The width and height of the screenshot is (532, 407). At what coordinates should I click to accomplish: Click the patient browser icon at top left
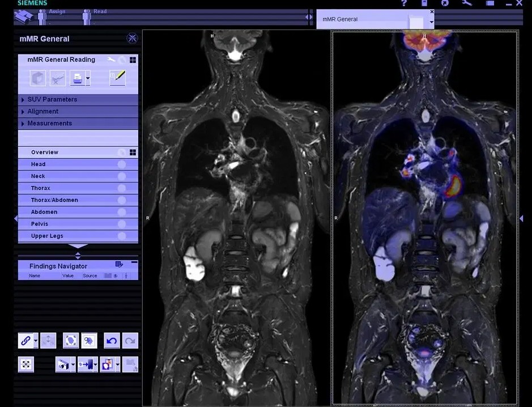pos(24,17)
